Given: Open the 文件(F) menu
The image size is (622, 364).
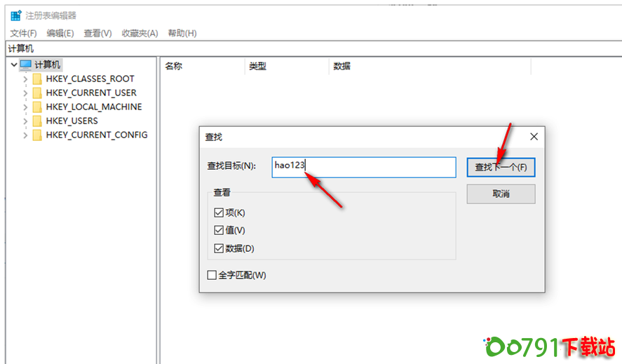Looking at the screenshot, I should click(23, 33).
